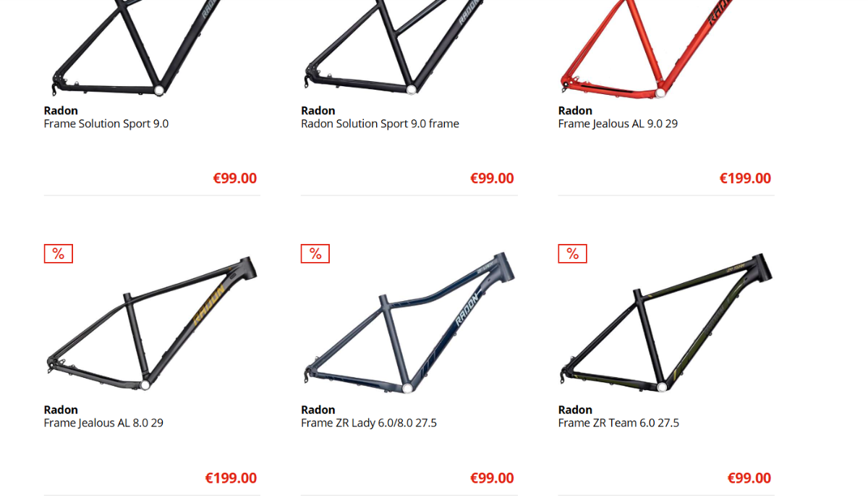Open the Frame ZR Lady 6.0/8.0 27.5 link
The image size is (868, 498).
[x=369, y=423]
